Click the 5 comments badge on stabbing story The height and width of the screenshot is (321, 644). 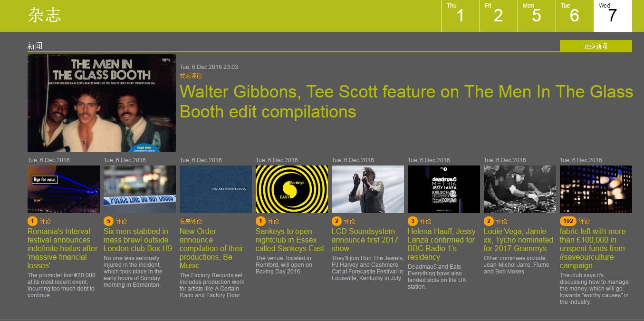click(108, 221)
